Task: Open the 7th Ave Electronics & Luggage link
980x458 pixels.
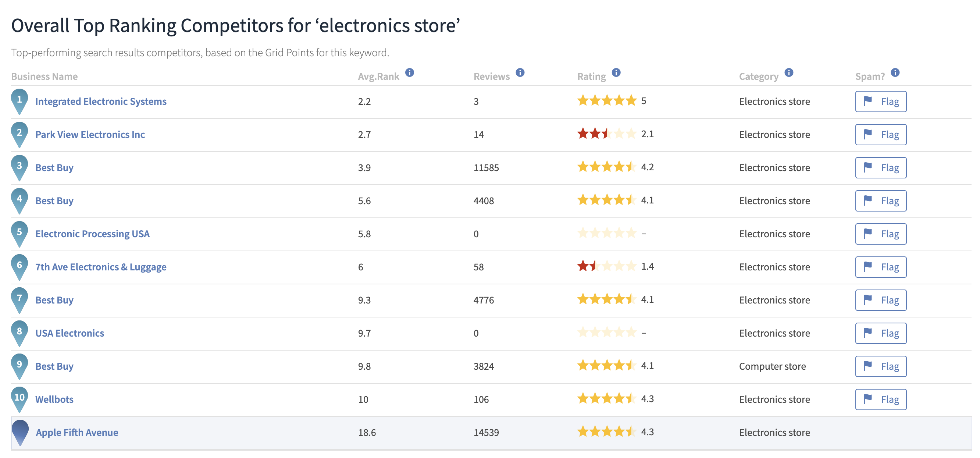Action: coord(101,267)
